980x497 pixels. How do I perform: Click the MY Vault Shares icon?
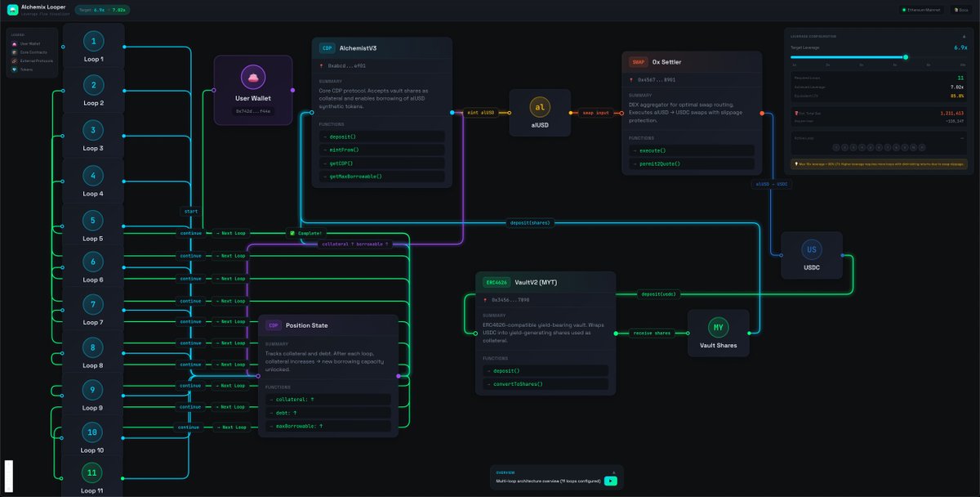coord(719,328)
